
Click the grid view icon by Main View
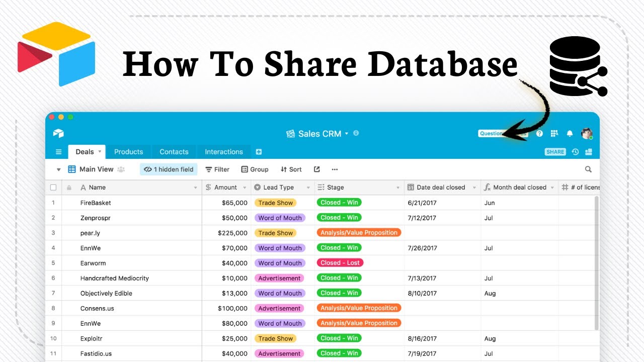(x=72, y=169)
